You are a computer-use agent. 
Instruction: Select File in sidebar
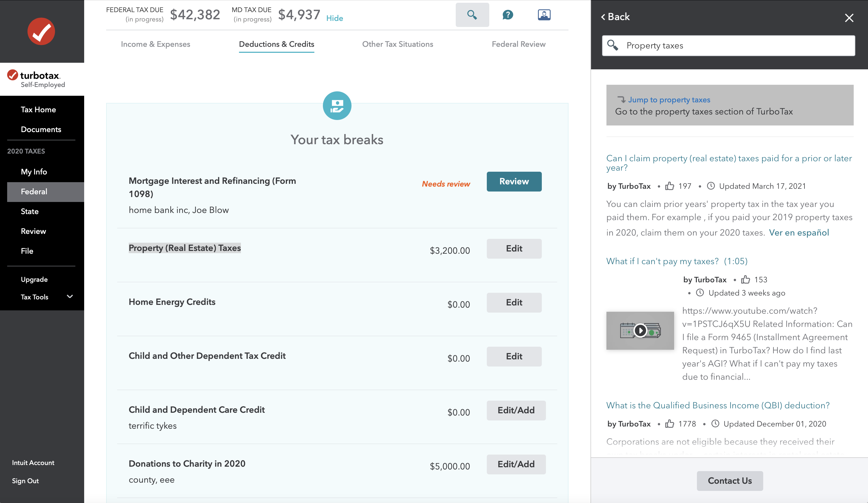tap(27, 251)
